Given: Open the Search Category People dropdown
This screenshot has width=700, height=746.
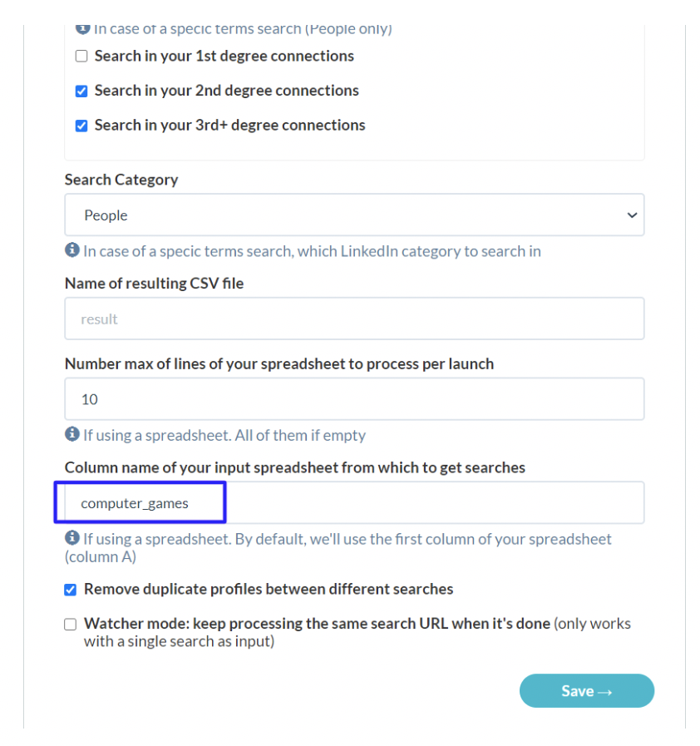Looking at the screenshot, I should tap(354, 215).
